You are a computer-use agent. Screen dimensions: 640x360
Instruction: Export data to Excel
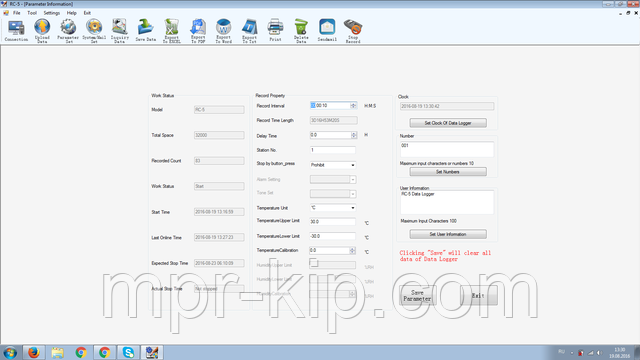(172, 31)
